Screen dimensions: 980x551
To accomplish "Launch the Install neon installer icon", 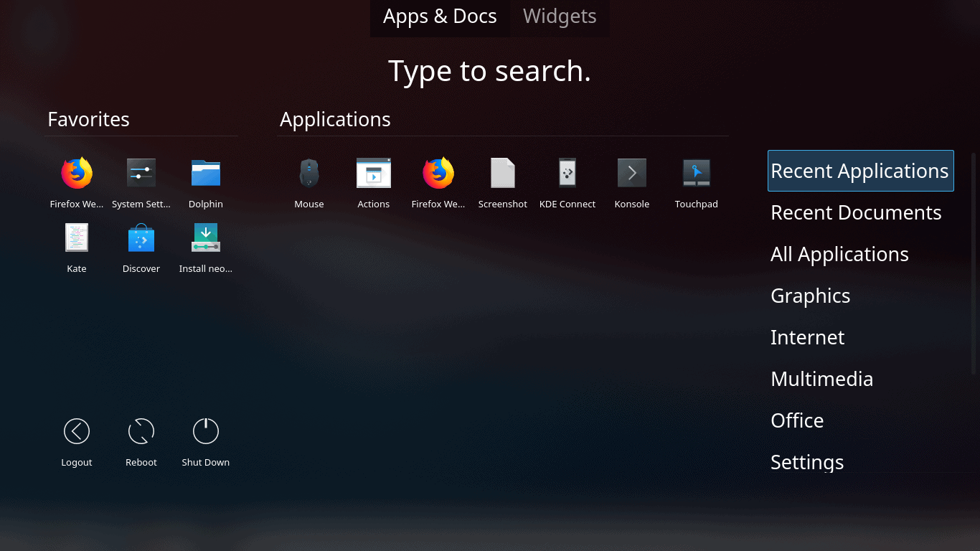I will (x=206, y=237).
